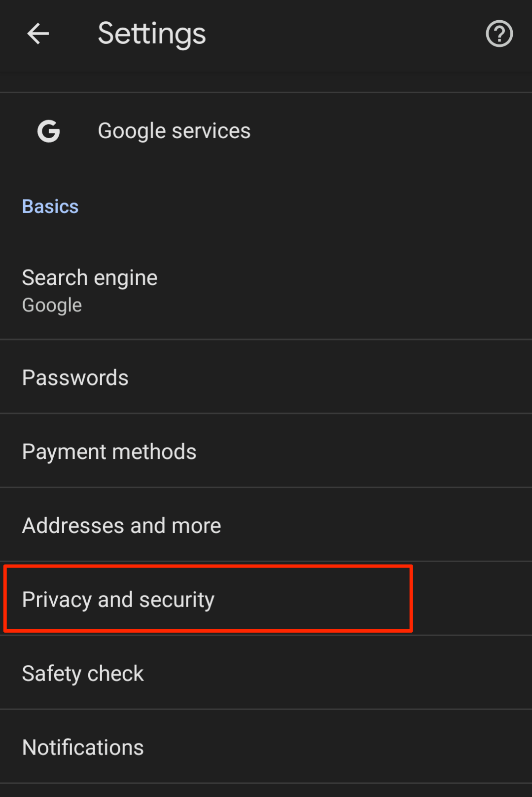
Task: Open Payment methods settings
Action: pos(109,451)
